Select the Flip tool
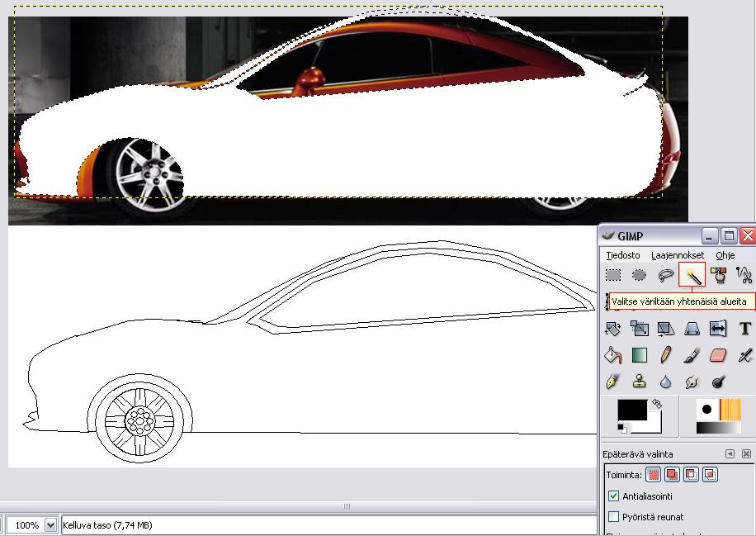This screenshot has height=536, width=756. point(718,329)
